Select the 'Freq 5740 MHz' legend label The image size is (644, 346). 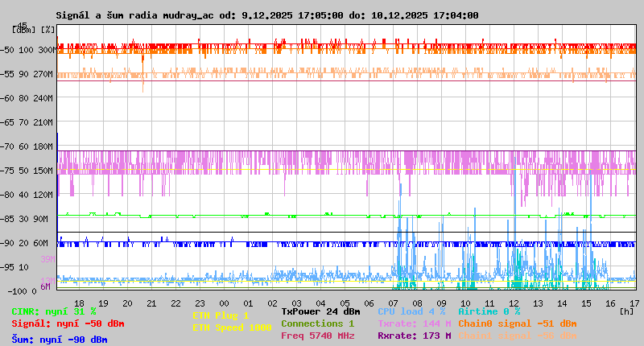tap(317, 336)
